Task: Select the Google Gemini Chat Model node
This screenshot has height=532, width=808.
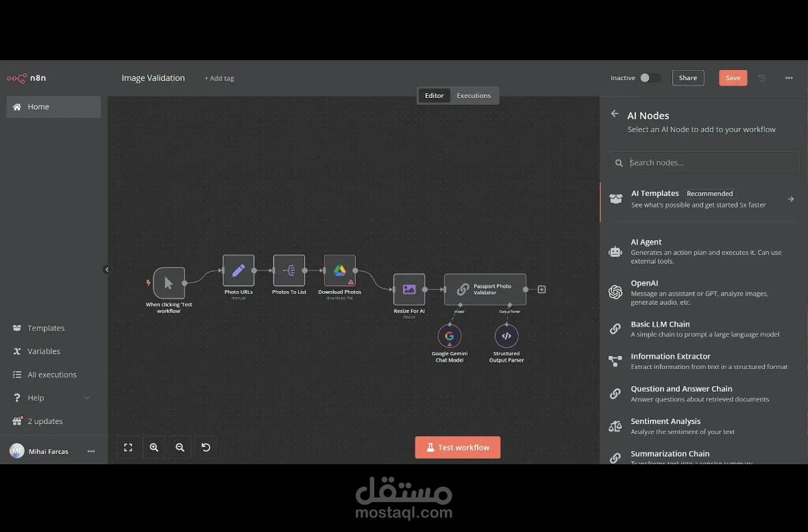Action: [x=450, y=335]
